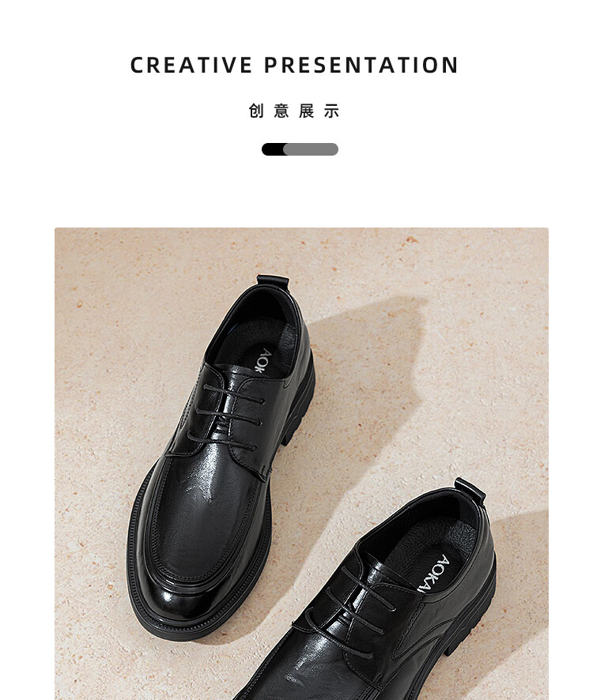The height and width of the screenshot is (700, 593).
Task: Click the 创 character in the subtitle
Action: pyautogui.click(x=256, y=111)
